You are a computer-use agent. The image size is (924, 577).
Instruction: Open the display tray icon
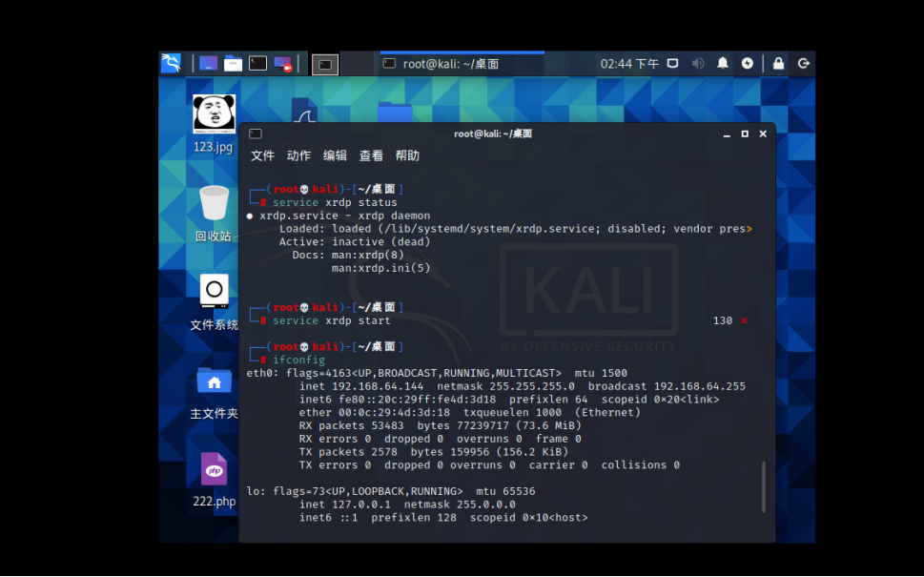[x=672, y=63]
